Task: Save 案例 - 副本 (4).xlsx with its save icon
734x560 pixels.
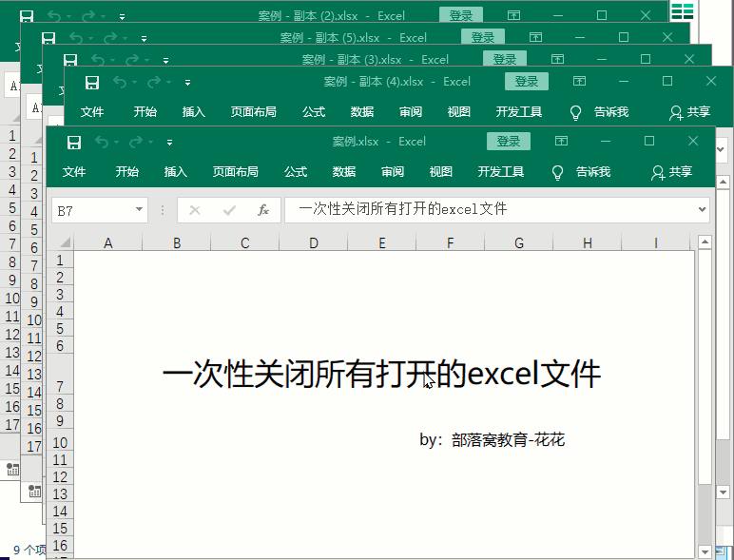Action: [92, 83]
